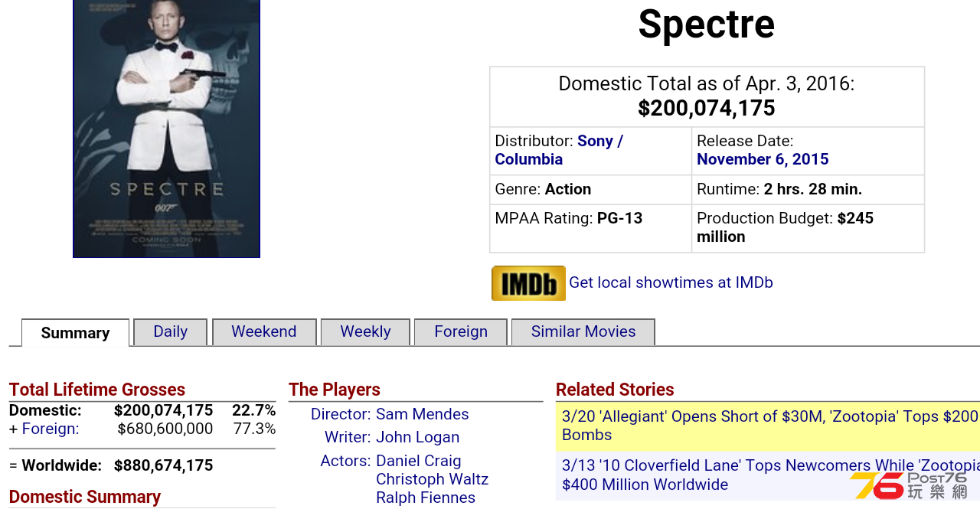Open the Similar Movies tab
The width and height of the screenshot is (980, 509).
tap(583, 331)
